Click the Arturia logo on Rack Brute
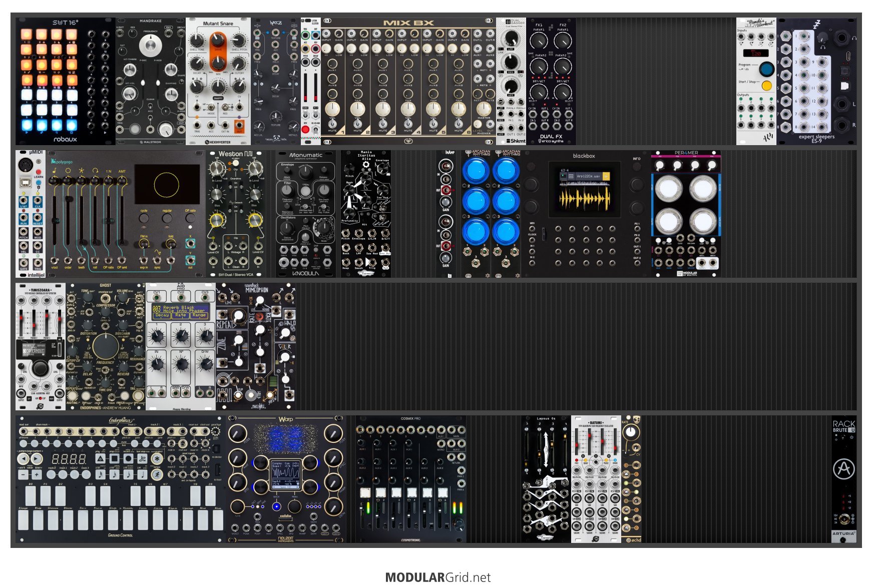This screenshot has height=588, width=877. tap(844, 469)
